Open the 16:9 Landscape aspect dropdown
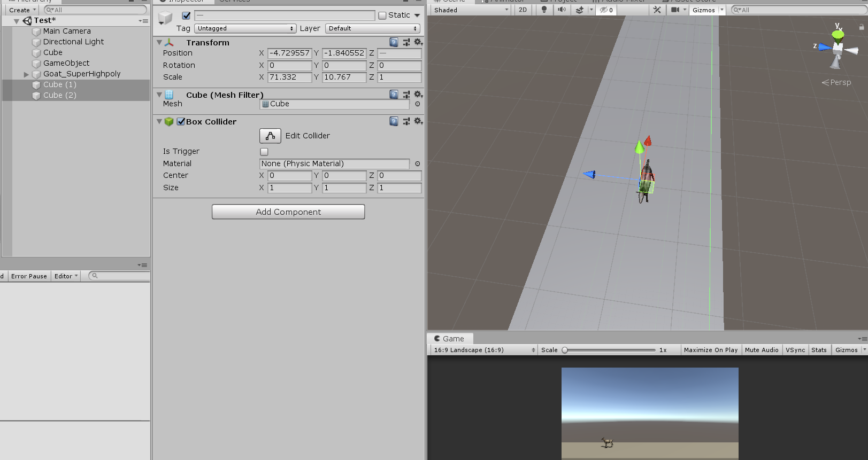This screenshot has height=460, width=868. (484, 350)
